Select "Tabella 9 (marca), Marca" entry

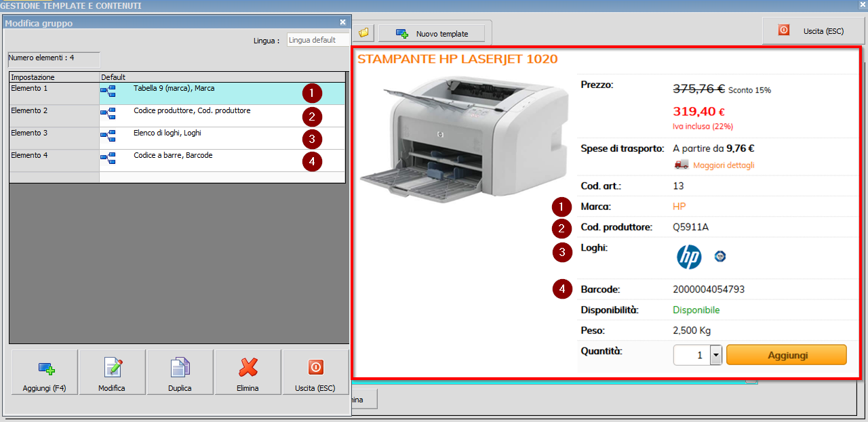[x=174, y=88]
